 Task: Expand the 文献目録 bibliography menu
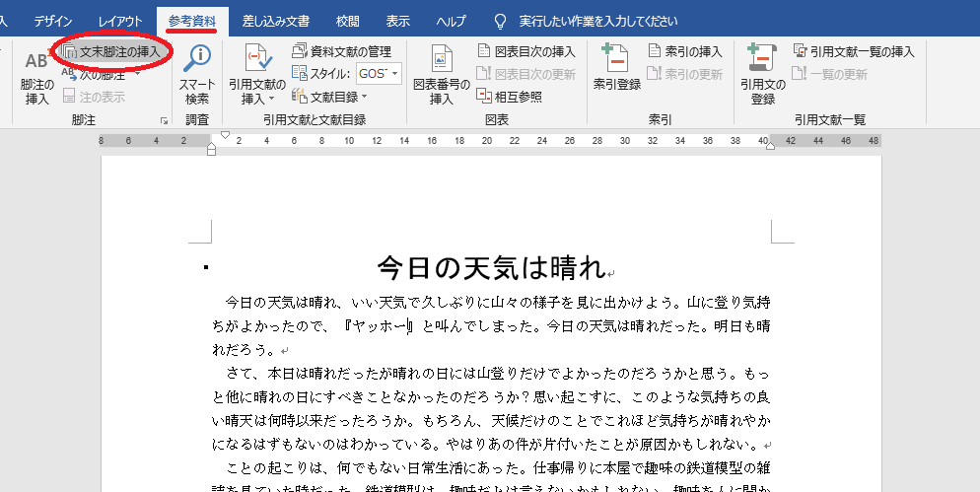click(329, 97)
